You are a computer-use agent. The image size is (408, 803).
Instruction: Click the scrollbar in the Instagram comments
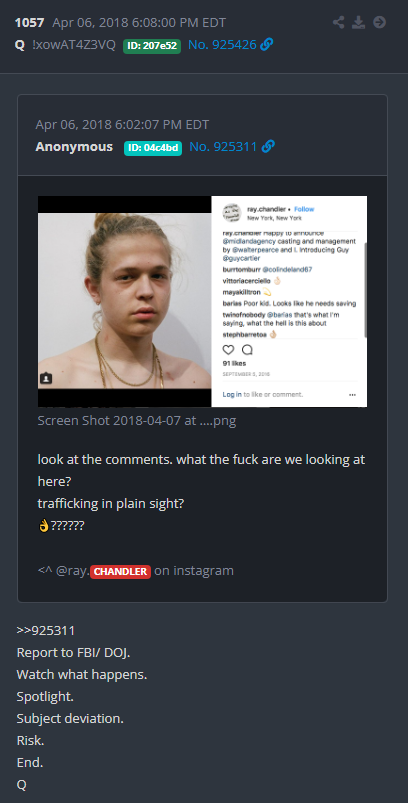(365, 289)
